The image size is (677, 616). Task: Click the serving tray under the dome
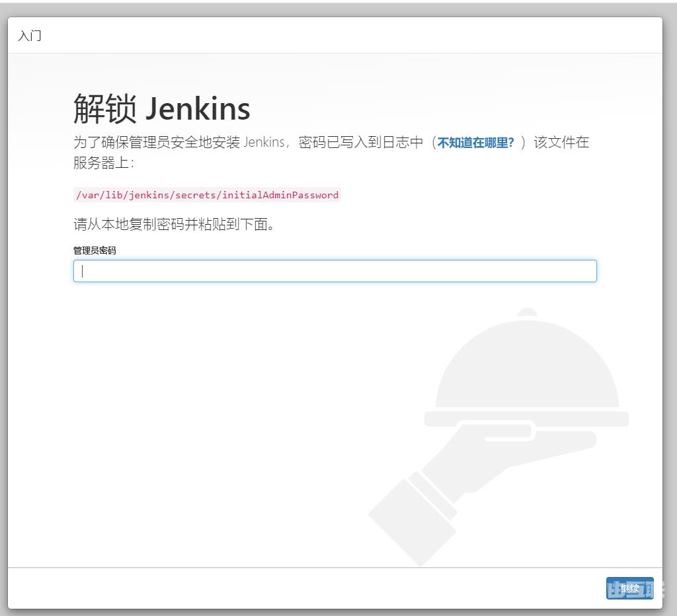(526, 418)
